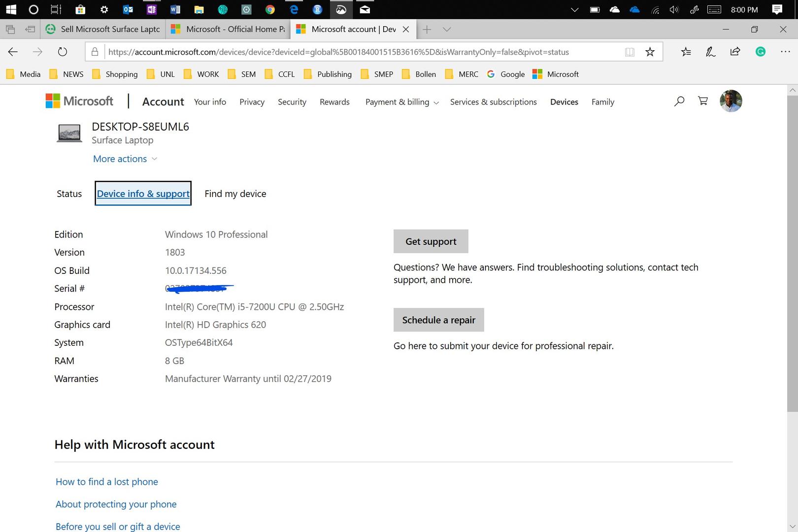The height and width of the screenshot is (532, 798).
Task: Go to Security section
Action: 292,102
